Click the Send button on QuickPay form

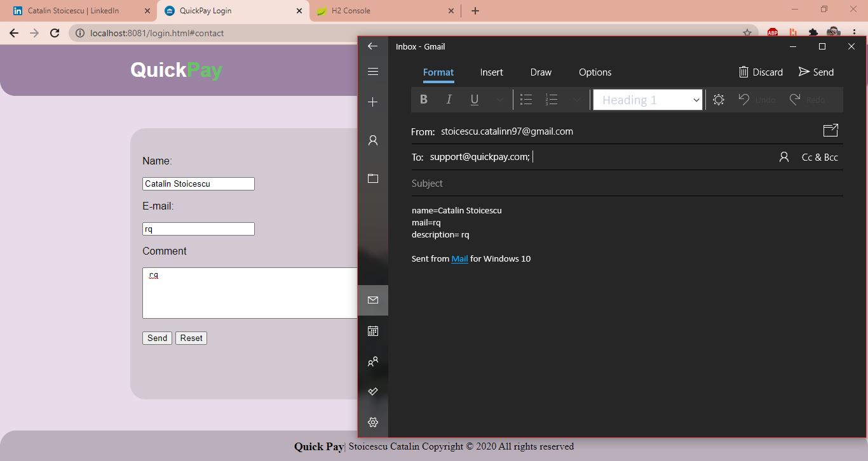[x=157, y=338]
